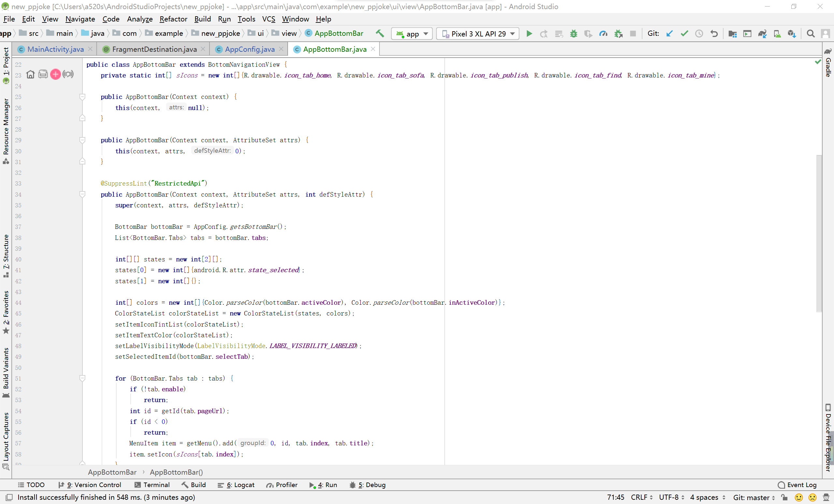
Task: Click the Git rollback undo arrow
Action: point(714,34)
